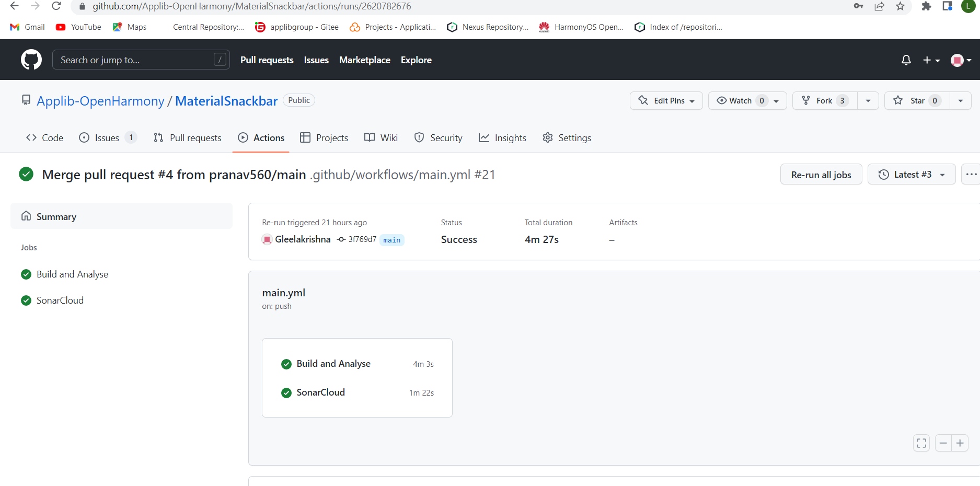Open the Settings tab

coord(567,138)
